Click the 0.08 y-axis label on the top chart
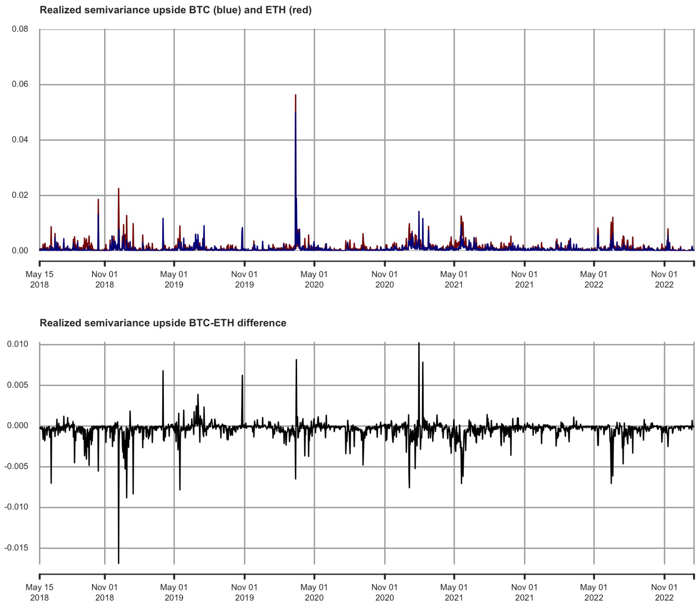Viewport: 700px width, 607px height. (20, 29)
